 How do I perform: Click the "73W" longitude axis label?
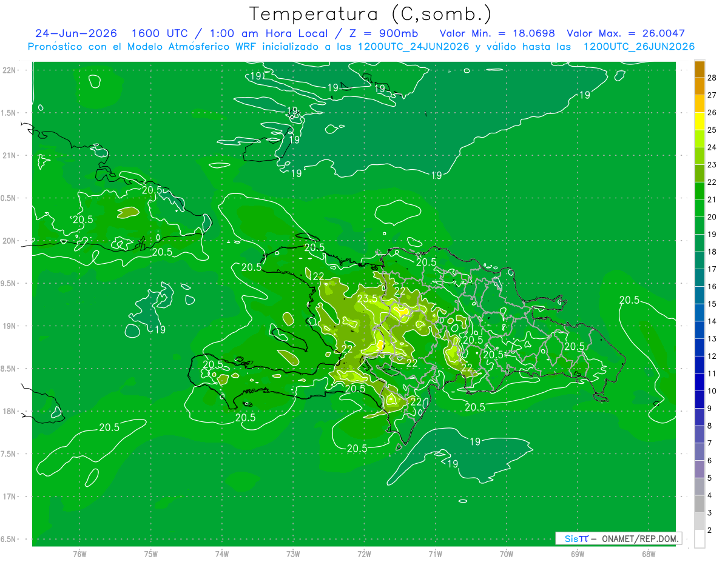pos(293,554)
